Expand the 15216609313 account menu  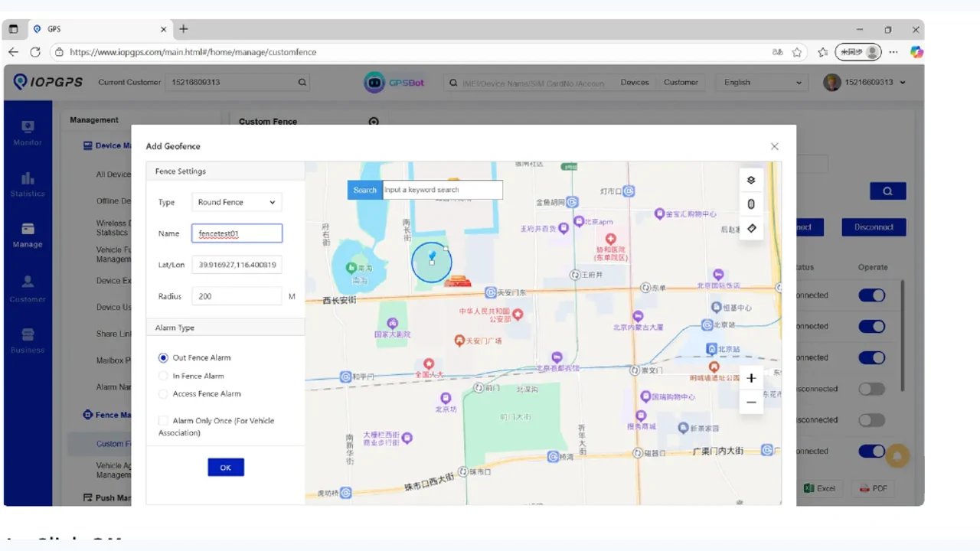(x=903, y=83)
